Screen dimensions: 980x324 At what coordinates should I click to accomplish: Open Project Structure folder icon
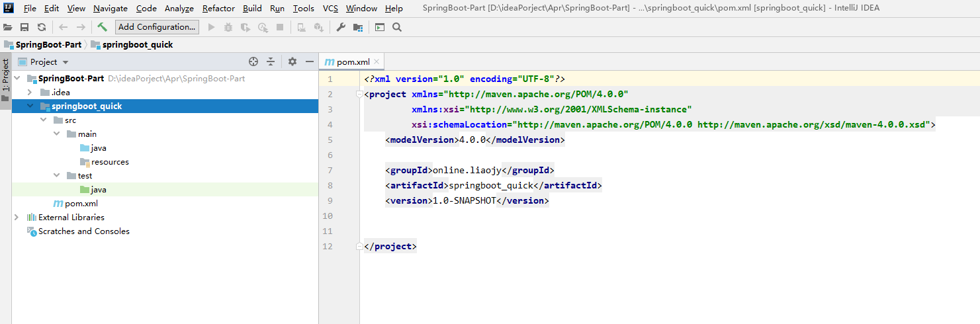coord(358,27)
